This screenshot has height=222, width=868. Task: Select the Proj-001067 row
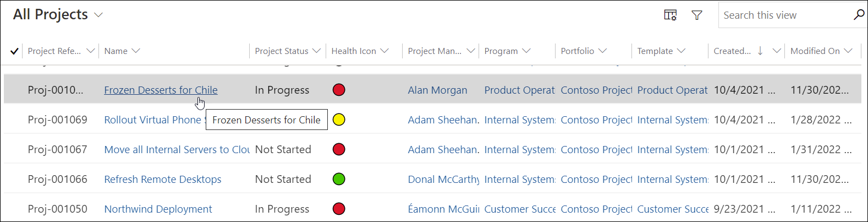[57, 149]
